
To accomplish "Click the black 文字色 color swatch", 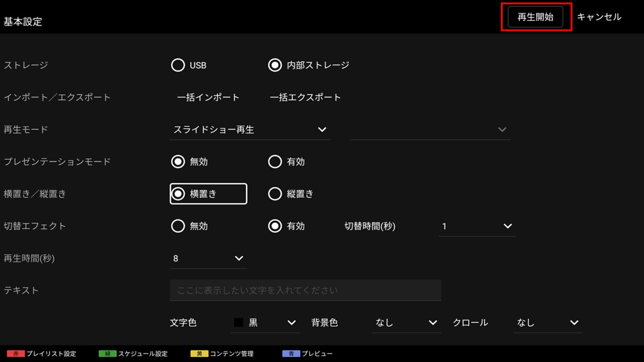I will coord(239,323).
